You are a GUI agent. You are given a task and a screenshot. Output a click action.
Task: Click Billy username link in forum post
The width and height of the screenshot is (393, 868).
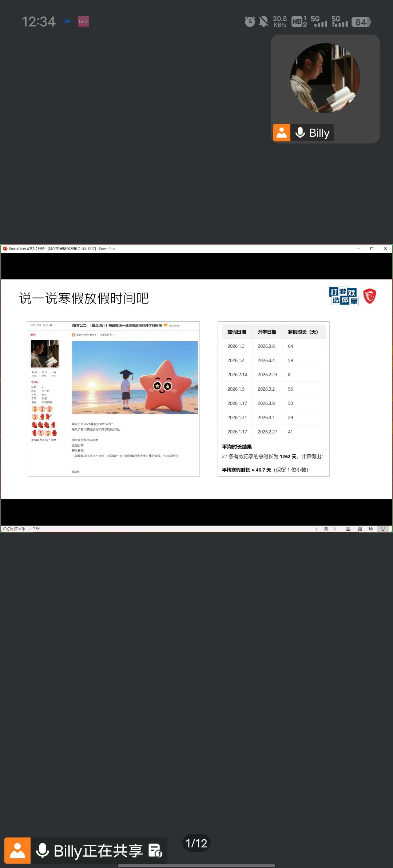coord(33,335)
